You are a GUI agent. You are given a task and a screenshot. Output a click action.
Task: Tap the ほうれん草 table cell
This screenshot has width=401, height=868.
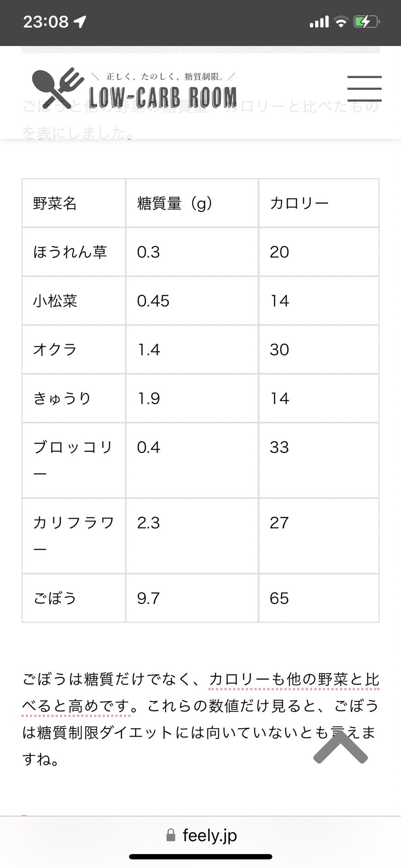pos(74,252)
